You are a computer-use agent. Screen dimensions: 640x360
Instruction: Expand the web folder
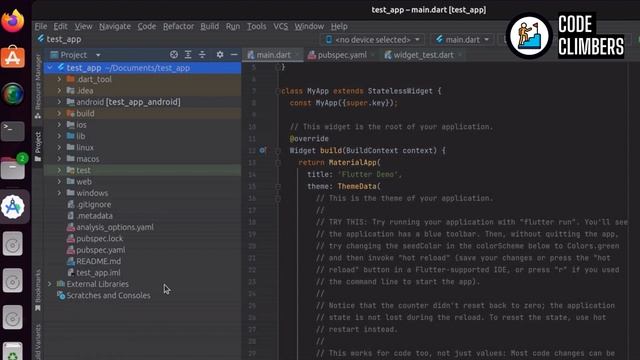pyautogui.click(x=60, y=182)
